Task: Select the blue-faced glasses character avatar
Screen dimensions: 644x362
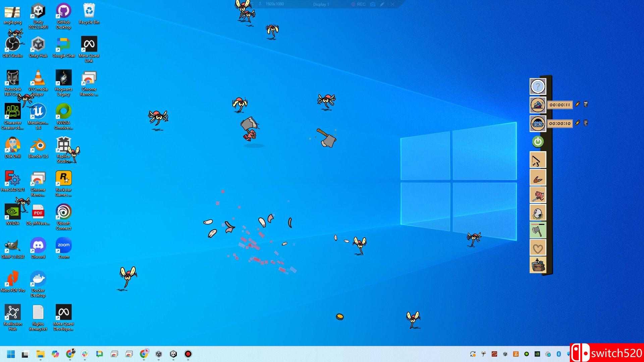Action: pos(538,123)
